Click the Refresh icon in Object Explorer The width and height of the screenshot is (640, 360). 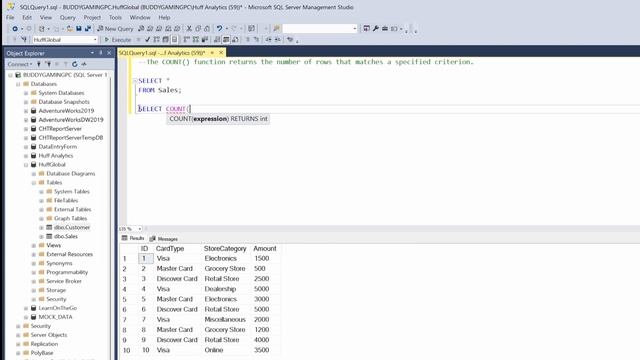tap(75, 64)
